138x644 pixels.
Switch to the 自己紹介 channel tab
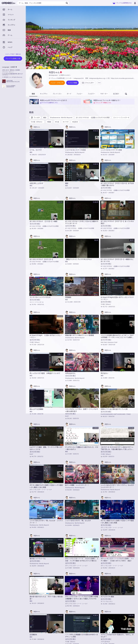pos(116,94)
